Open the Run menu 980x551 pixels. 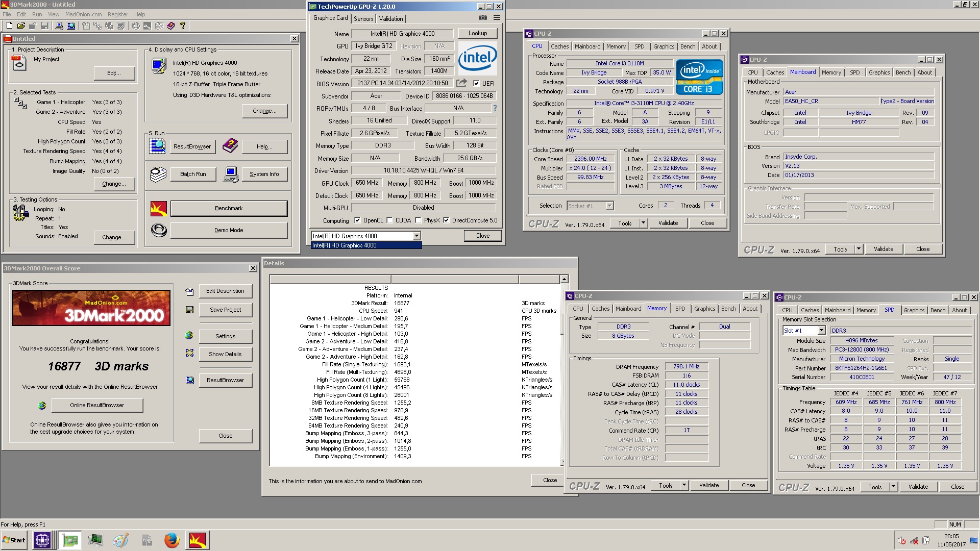[x=37, y=14]
